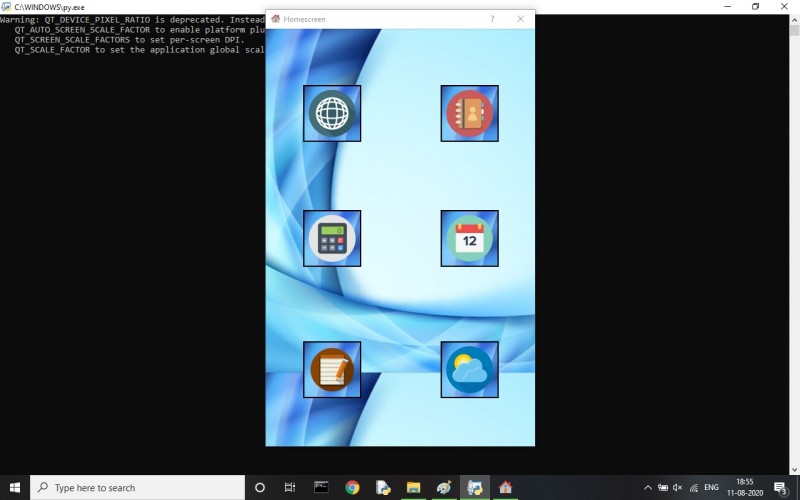Click the Homescreen window help question mark
The image size is (800, 500).
pos(492,19)
